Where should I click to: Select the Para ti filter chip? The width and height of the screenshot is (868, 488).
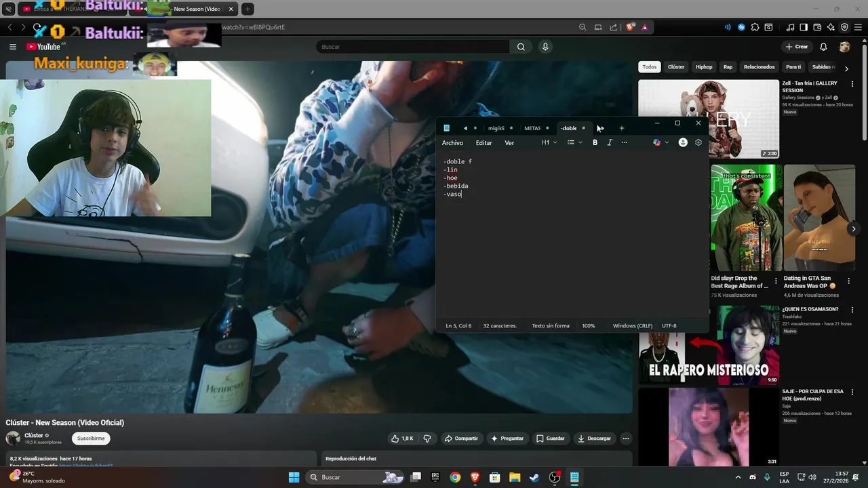pyautogui.click(x=793, y=67)
